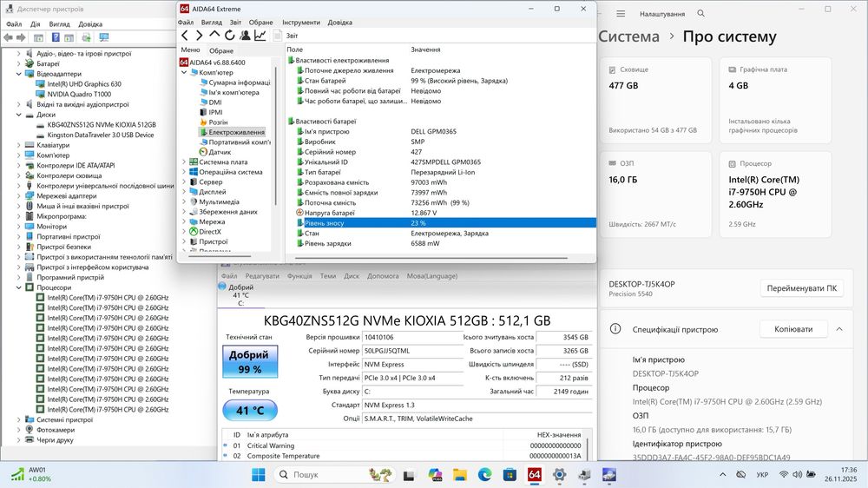Click the AIDA64 icon on the taskbar
Screen dimensions: 868x488
tap(534, 475)
